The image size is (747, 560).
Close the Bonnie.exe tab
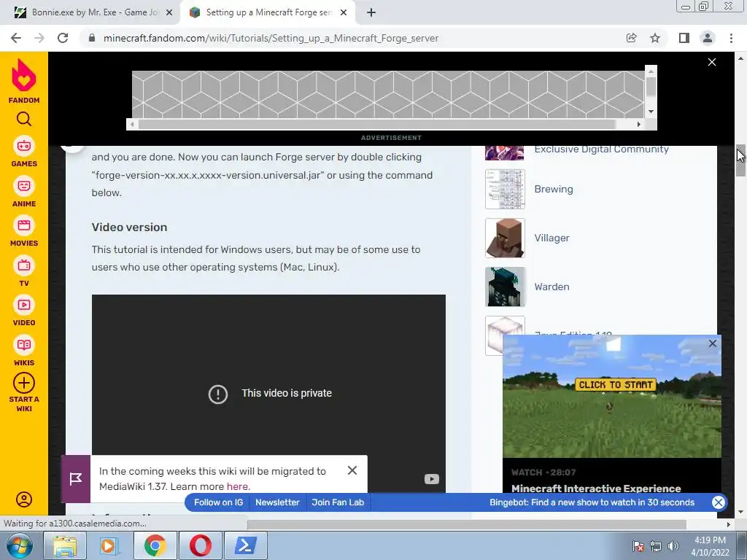point(169,13)
